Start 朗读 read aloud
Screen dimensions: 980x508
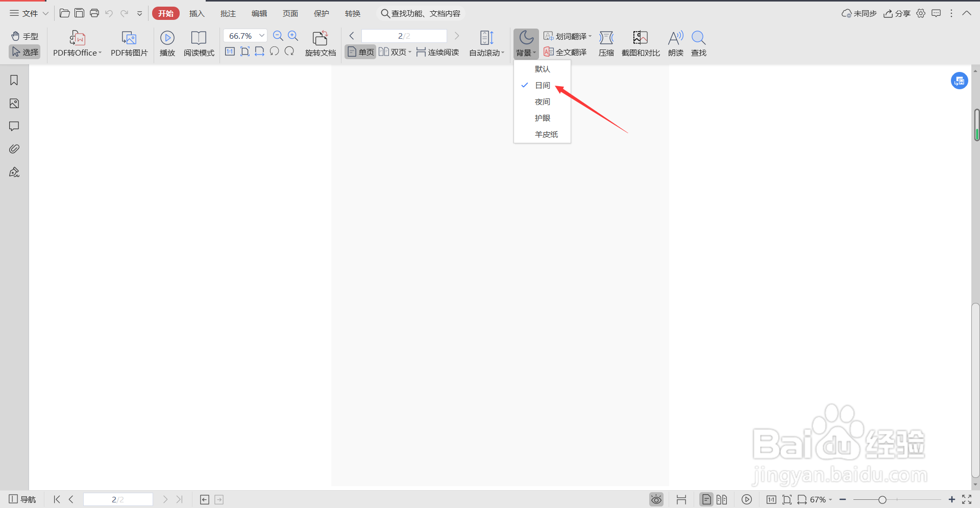[x=676, y=43]
